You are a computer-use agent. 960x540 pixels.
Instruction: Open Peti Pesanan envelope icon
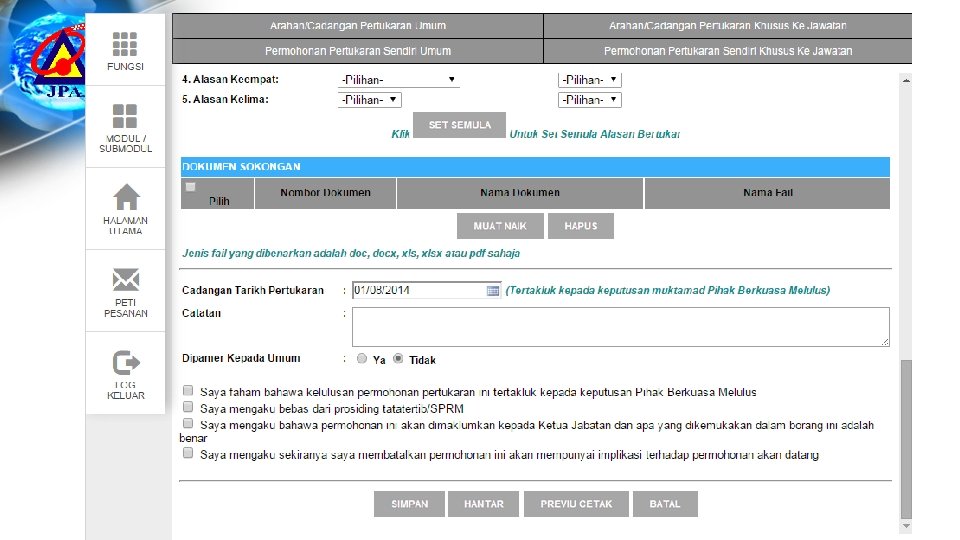point(126,280)
